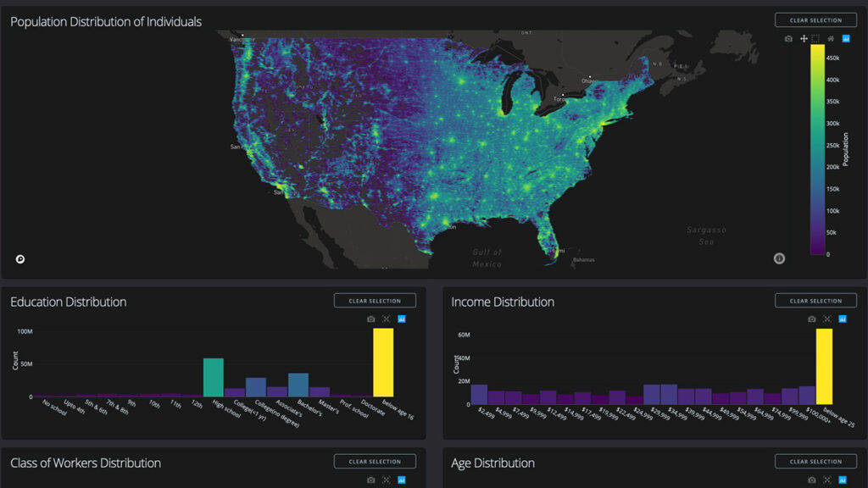The width and height of the screenshot is (868, 488).
Task: Open map attribution info icon at bottom-right
Action: [779, 258]
